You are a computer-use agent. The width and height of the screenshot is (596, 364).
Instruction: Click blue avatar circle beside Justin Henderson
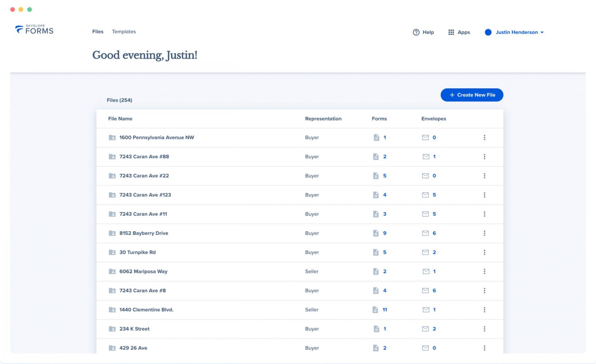(488, 32)
